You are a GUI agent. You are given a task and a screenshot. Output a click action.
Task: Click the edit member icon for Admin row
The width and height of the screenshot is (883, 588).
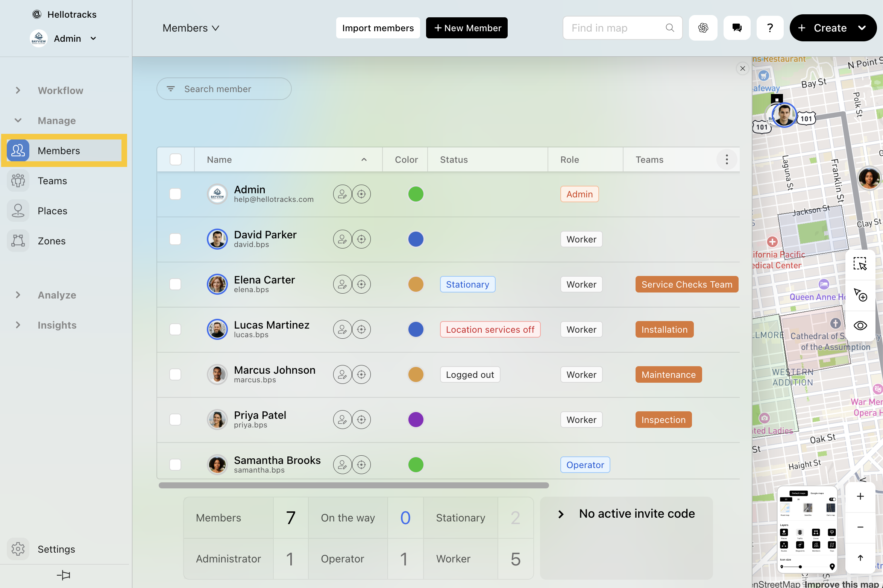click(x=342, y=194)
